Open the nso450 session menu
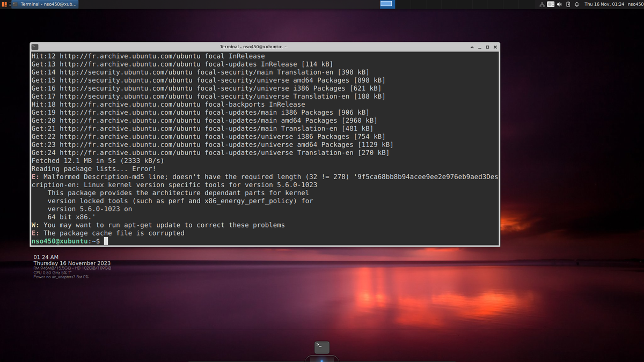Screen dimensions: 644x362 click(x=636, y=4)
